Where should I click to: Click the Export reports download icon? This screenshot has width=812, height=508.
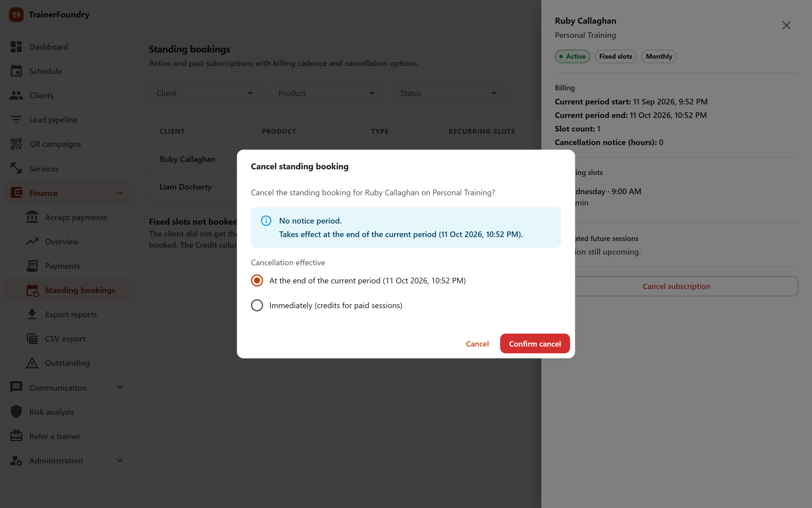[x=32, y=314]
